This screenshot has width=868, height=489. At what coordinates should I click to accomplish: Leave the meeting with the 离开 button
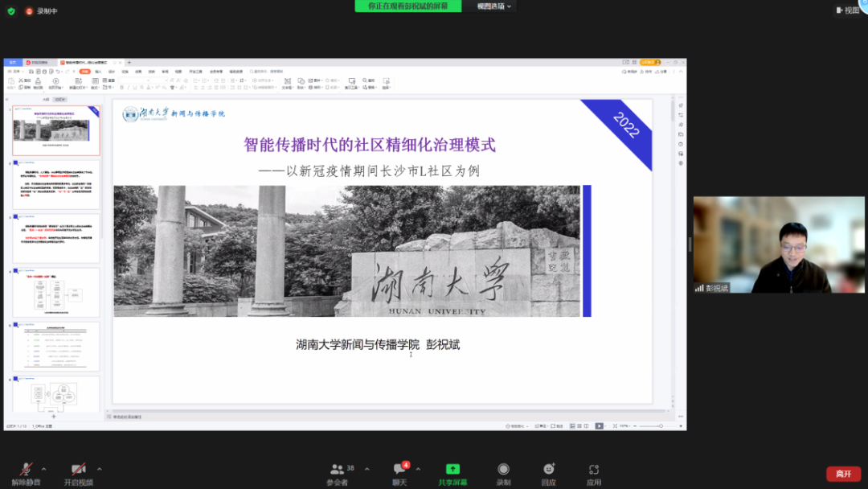pyautogui.click(x=843, y=474)
